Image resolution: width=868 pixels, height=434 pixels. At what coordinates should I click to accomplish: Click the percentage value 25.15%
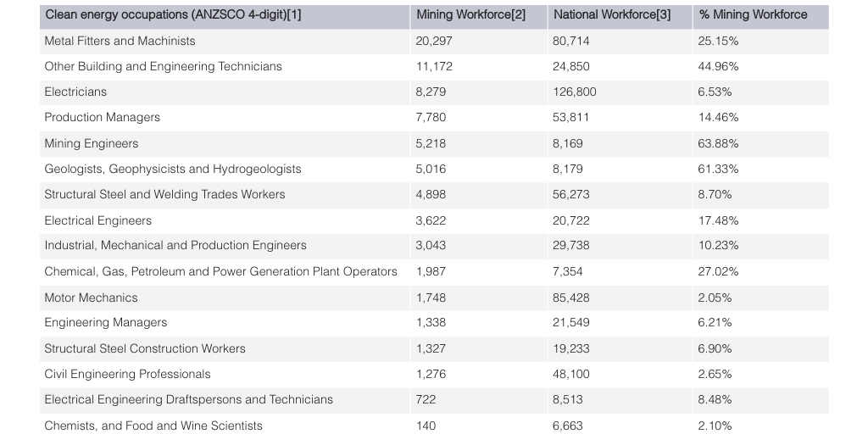(x=718, y=41)
